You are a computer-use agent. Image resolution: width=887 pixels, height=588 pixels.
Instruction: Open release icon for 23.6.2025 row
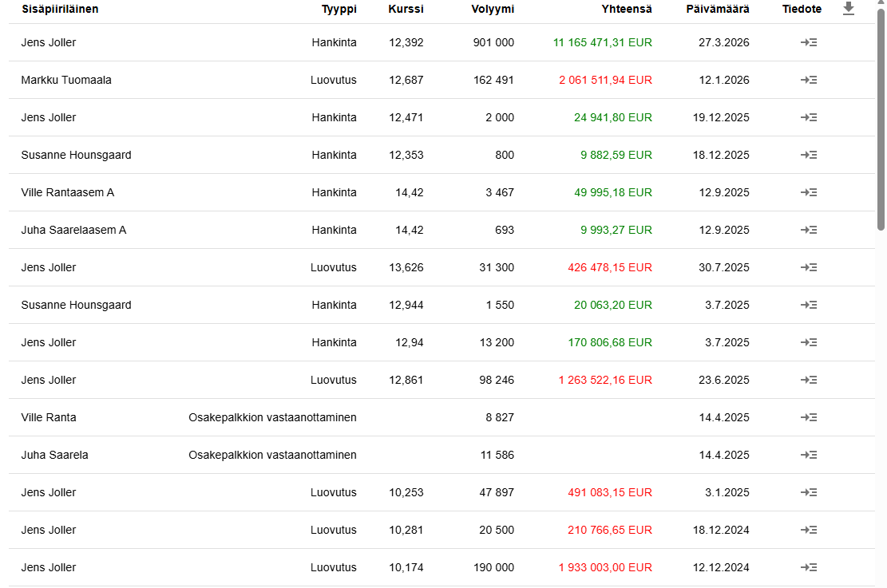pyautogui.click(x=809, y=380)
